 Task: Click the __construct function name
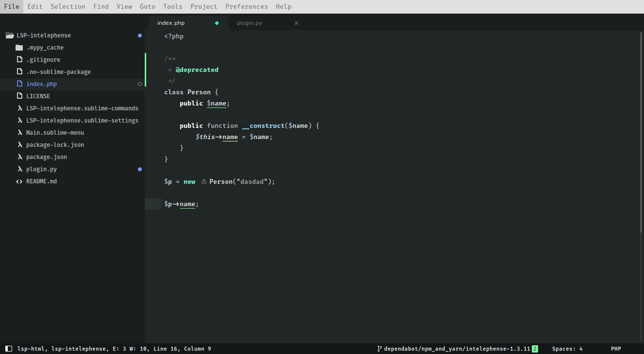pos(263,125)
